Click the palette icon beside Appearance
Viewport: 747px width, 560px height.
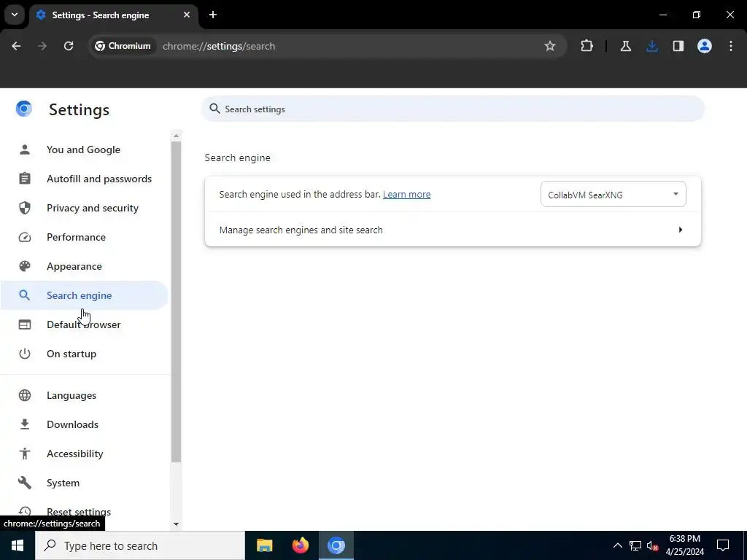tap(25, 266)
